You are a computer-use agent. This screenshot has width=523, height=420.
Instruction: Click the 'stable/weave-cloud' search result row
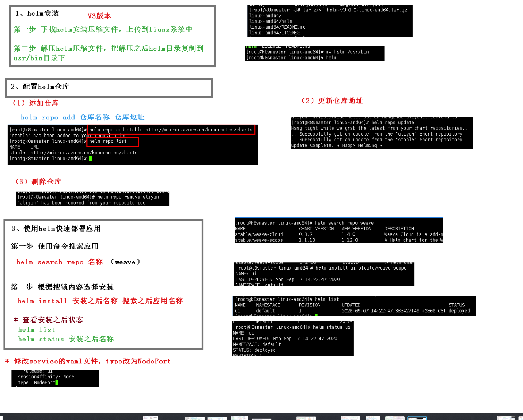[x=339, y=235]
